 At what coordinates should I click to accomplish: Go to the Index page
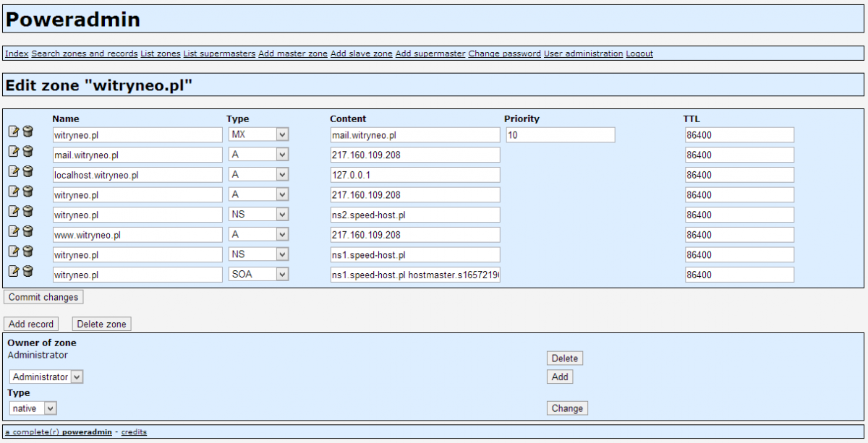click(17, 53)
